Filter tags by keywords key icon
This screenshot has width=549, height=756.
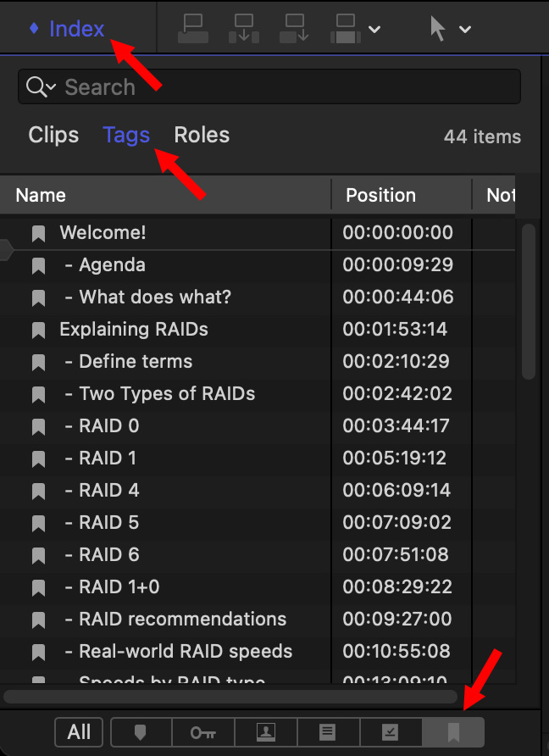pyautogui.click(x=202, y=732)
